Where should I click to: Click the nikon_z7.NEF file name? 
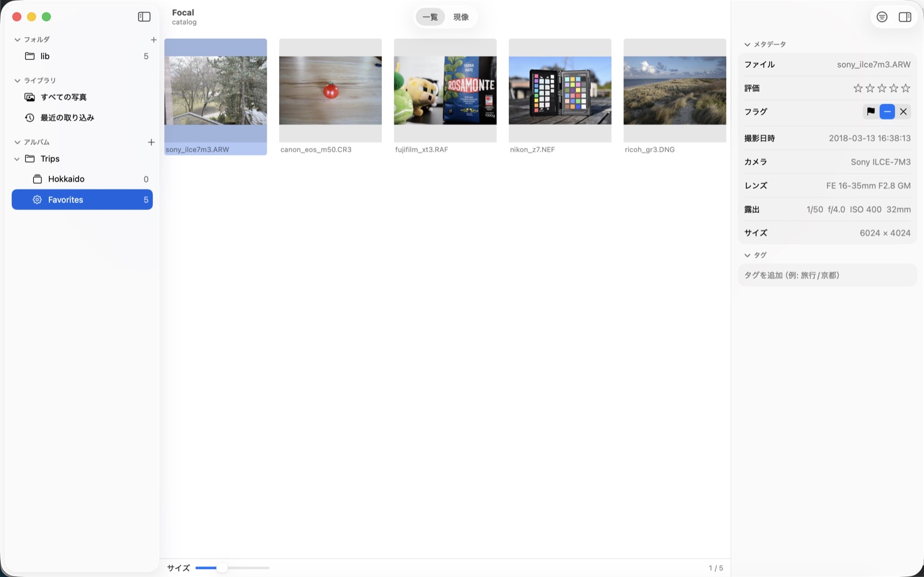(x=532, y=150)
